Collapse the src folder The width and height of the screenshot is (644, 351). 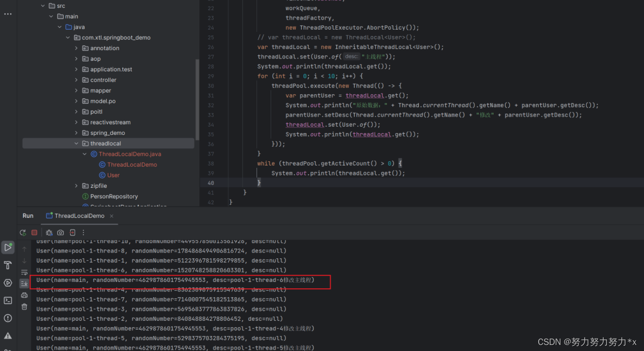click(43, 6)
